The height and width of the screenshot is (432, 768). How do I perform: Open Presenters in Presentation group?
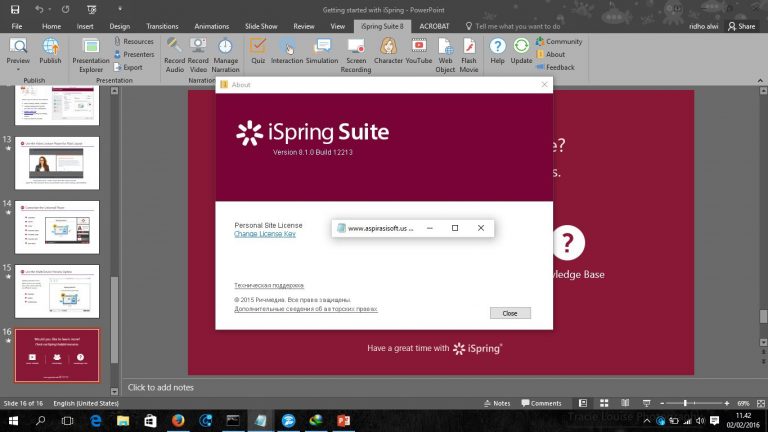[134, 54]
